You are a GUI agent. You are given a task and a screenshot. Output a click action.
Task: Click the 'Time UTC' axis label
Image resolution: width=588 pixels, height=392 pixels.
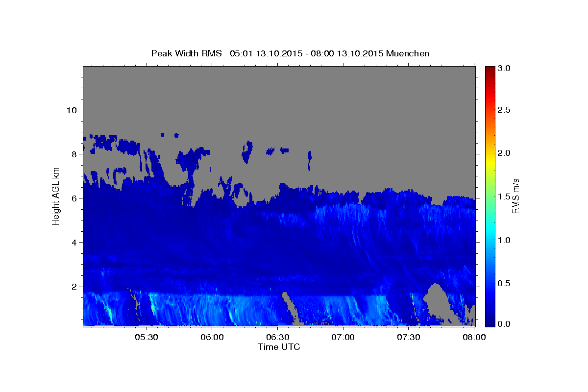point(279,347)
